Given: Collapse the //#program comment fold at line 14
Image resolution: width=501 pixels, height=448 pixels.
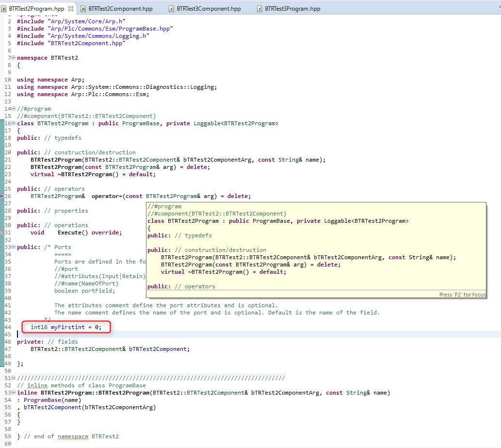Looking at the screenshot, I should pyautogui.click(x=13, y=109).
